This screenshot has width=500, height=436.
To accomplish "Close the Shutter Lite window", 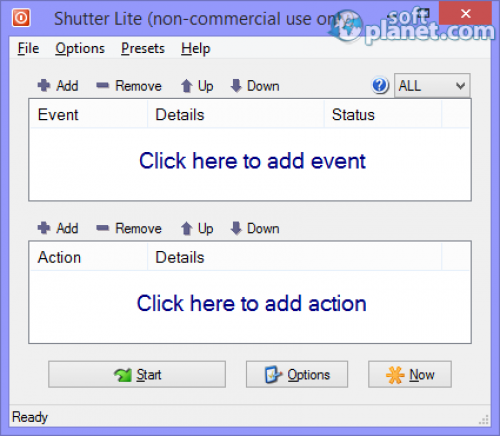I will point(465,14).
